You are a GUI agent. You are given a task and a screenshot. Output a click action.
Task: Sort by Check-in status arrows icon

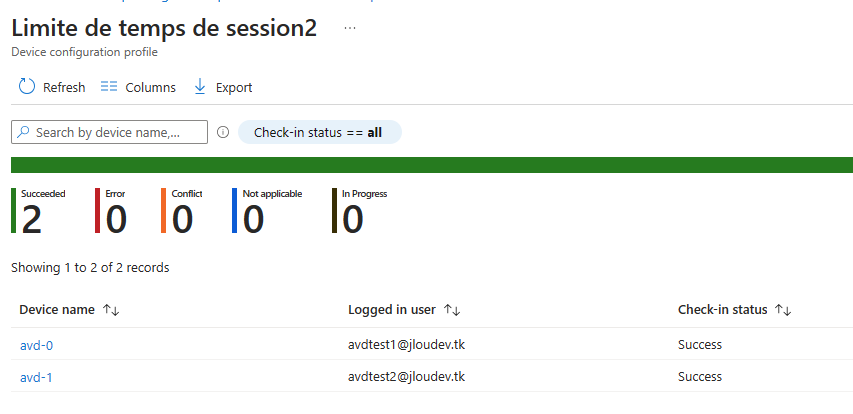click(783, 310)
